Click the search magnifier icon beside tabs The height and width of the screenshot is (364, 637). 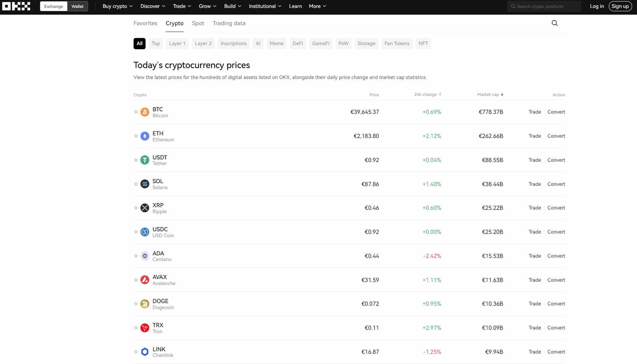pos(555,23)
